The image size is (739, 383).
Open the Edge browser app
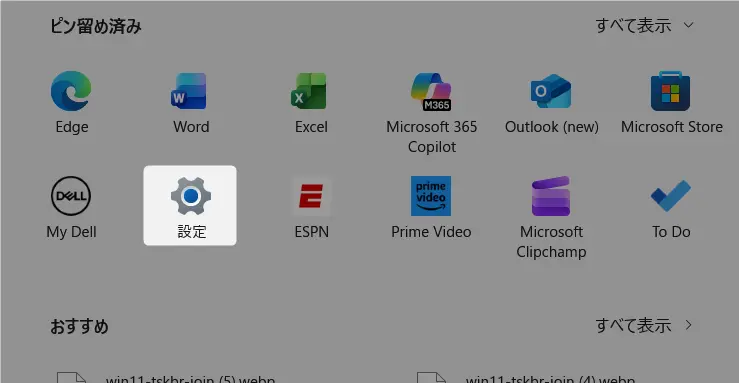71,102
